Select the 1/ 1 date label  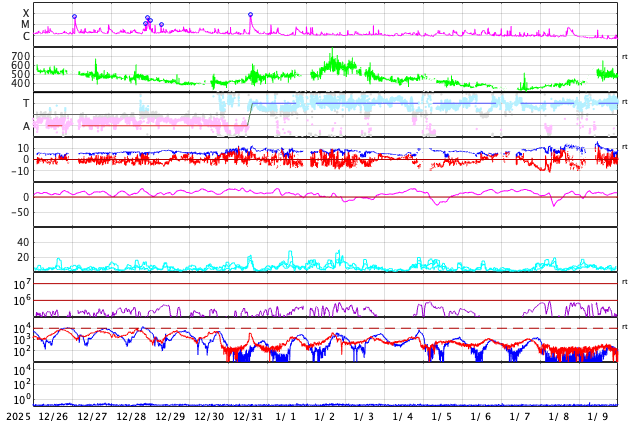(286, 416)
